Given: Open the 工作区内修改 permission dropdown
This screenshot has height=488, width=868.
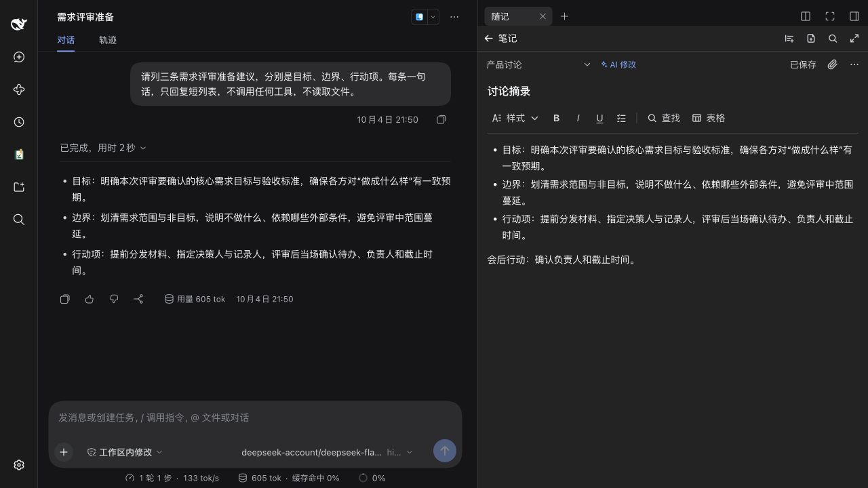Looking at the screenshot, I should 125,452.
